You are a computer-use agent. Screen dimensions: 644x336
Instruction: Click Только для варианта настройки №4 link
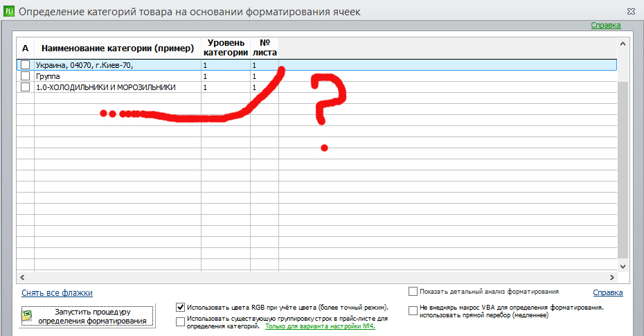point(320,326)
